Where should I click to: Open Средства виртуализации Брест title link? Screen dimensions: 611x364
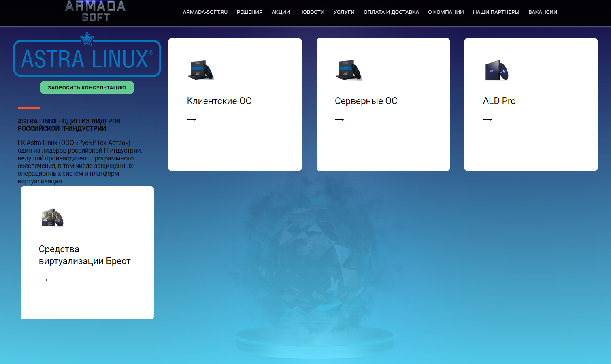[x=85, y=255]
